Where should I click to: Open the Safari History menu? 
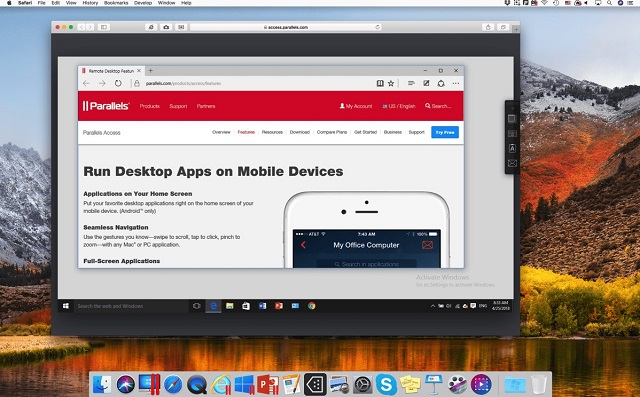tap(90, 3)
